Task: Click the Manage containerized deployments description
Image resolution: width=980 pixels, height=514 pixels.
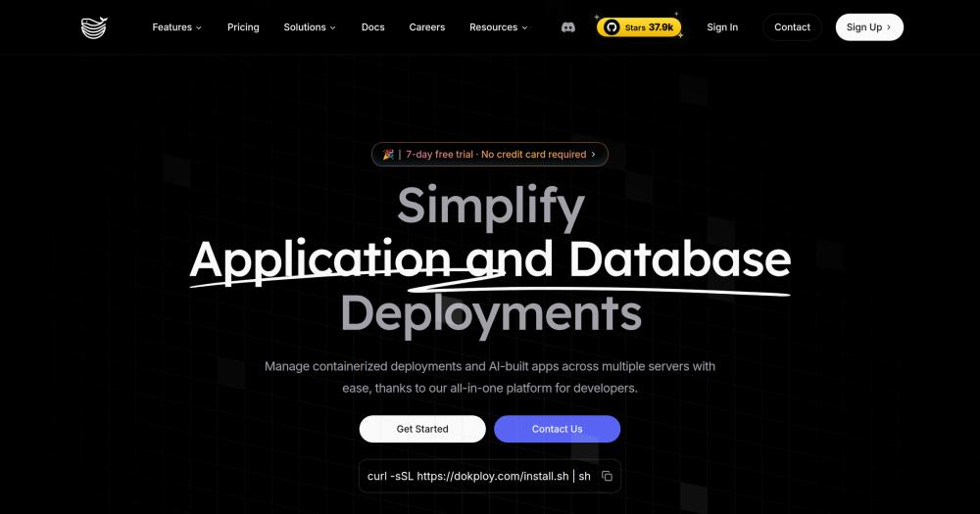Action: point(489,377)
